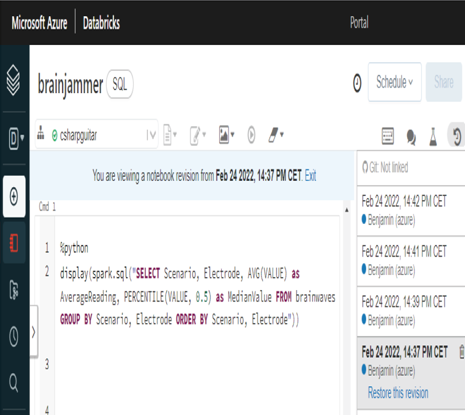Screen dimensions: 465x415
Task: Toggle the Revision history icon
Action: click(x=457, y=136)
